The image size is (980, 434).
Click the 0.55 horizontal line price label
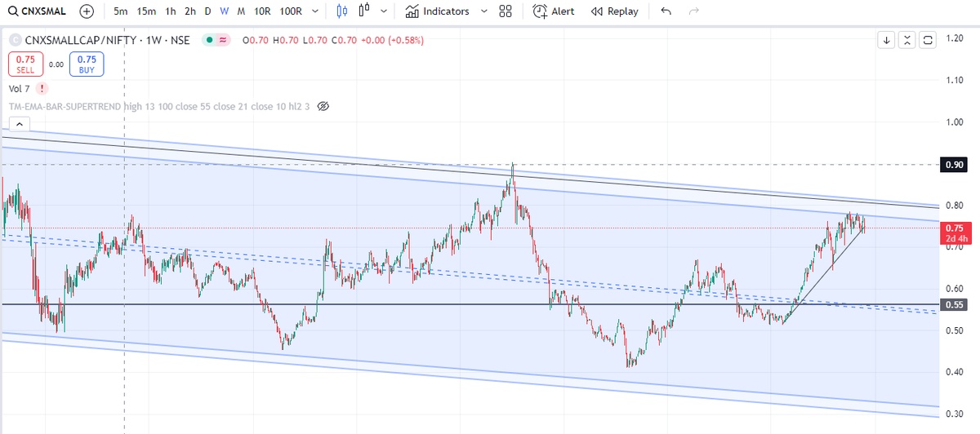point(954,304)
